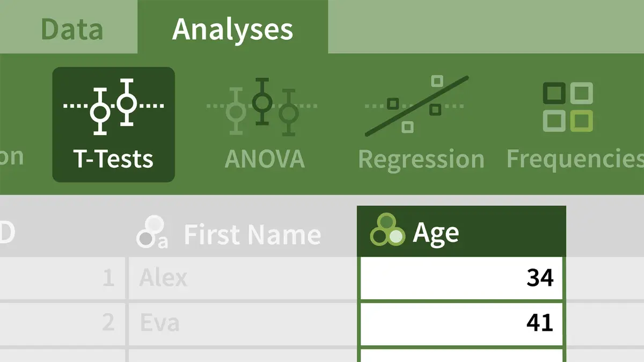Select the Analyses tab
644x362 pixels.
click(232, 29)
